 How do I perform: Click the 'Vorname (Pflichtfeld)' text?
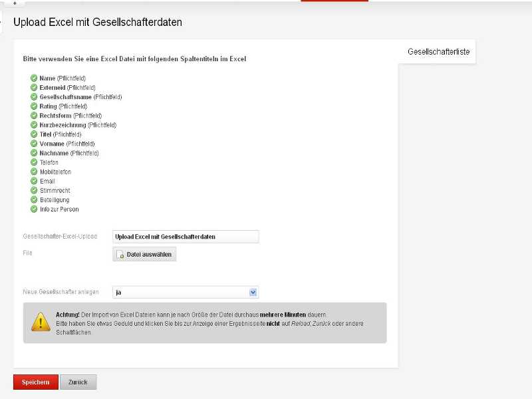click(x=67, y=144)
